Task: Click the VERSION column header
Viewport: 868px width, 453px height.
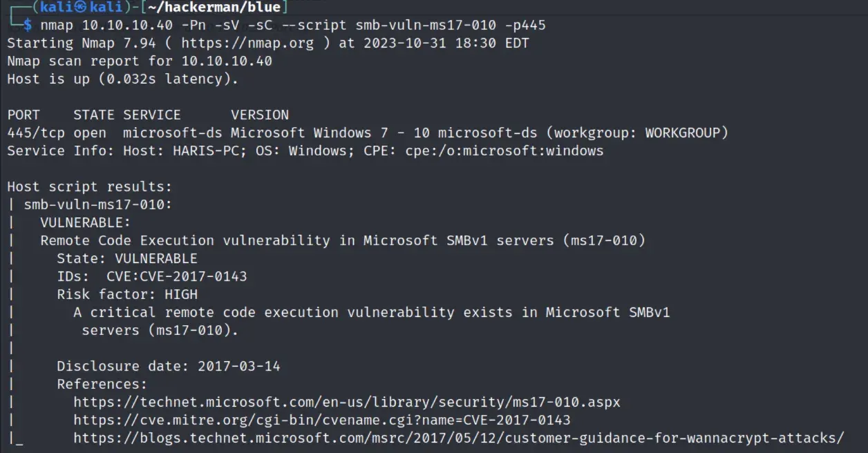Action: [x=260, y=115]
